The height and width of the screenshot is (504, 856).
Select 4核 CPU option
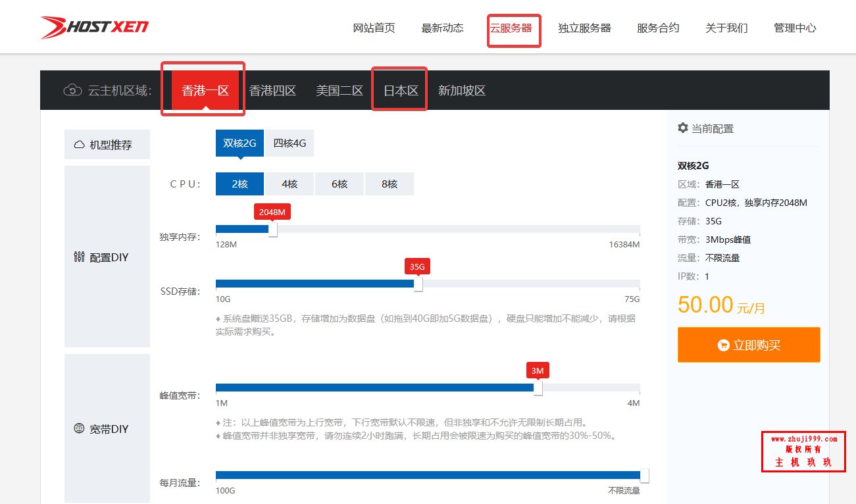tap(290, 184)
